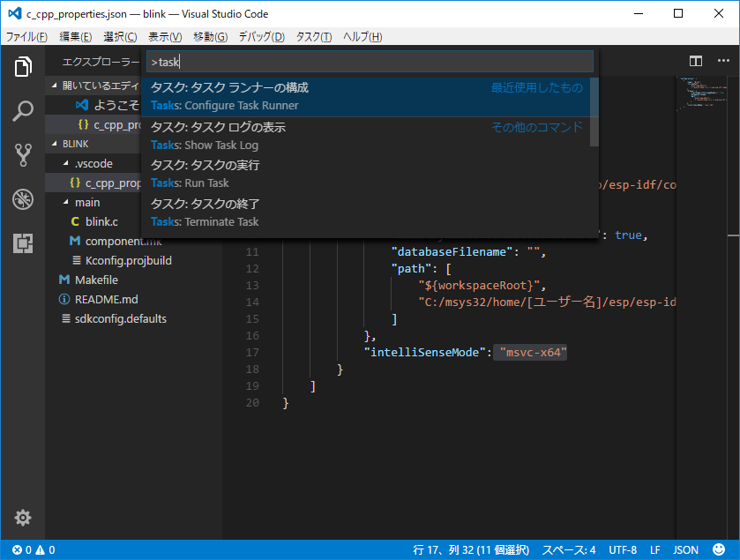
Task: Change the LF end-of-line setting
Action: click(x=655, y=550)
